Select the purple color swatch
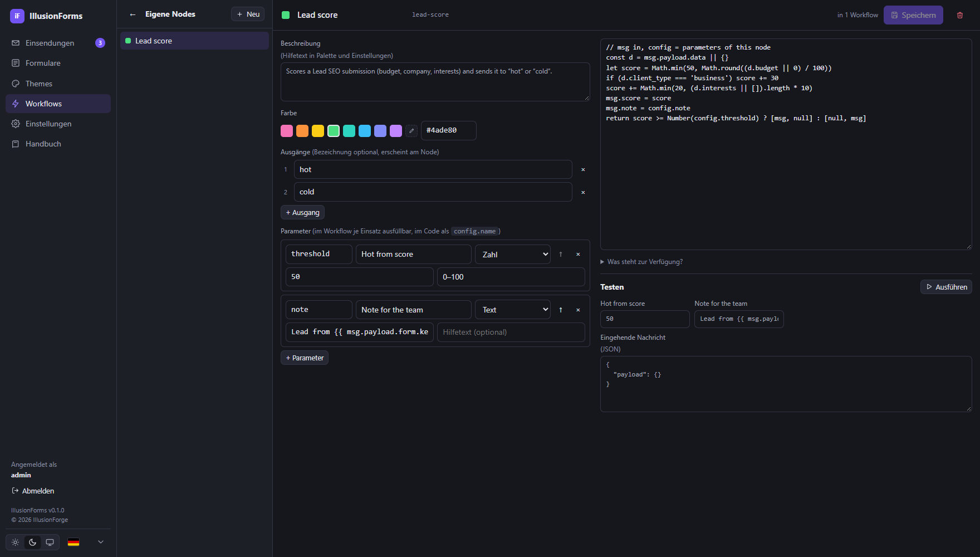The width and height of the screenshot is (980, 557). tap(396, 131)
